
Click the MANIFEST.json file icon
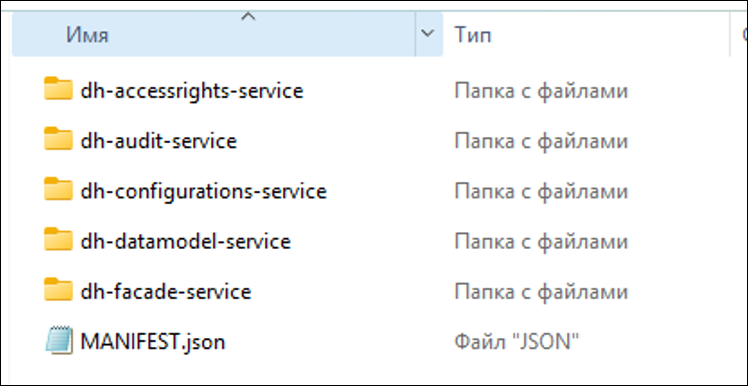click(59, 340)
